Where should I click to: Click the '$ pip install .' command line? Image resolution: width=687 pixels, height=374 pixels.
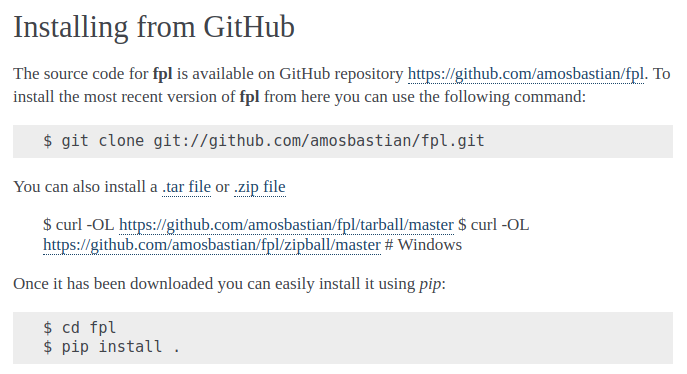coord(111,347)
